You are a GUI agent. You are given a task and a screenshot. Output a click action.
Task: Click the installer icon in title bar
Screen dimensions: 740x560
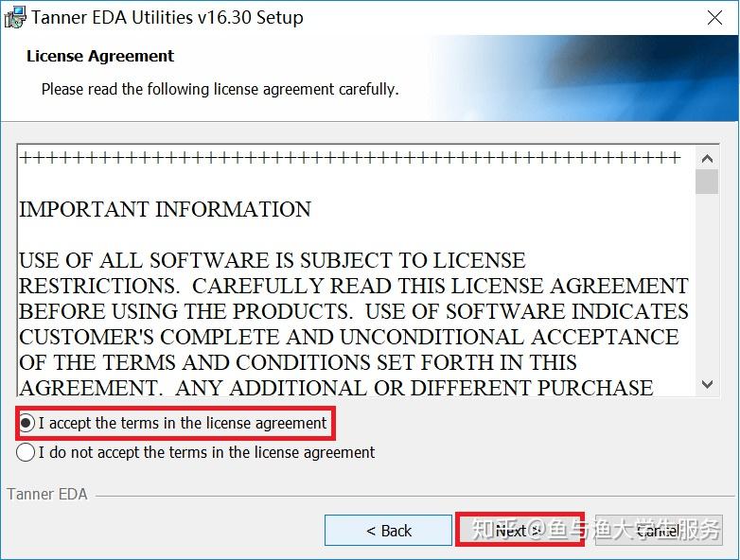click(x=14, y=17)
